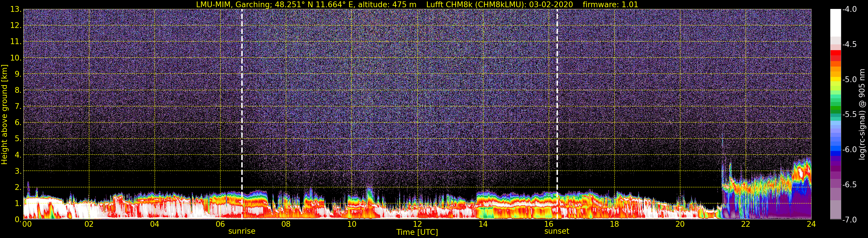Screen dimensions: 868x238
Task: Click the y-axis tick label '8.'
Action: [18, 90]
